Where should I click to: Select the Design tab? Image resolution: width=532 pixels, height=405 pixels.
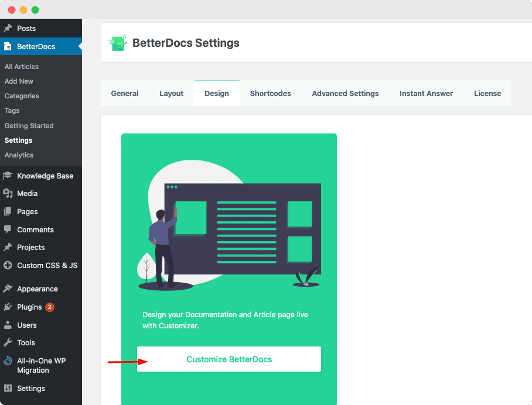tap(216, 93)
